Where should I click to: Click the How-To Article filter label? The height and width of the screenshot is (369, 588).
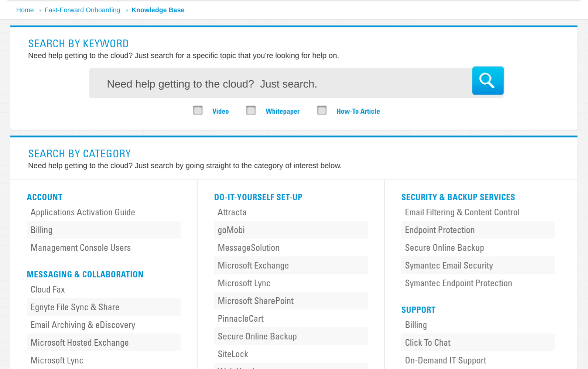(358, 111)
